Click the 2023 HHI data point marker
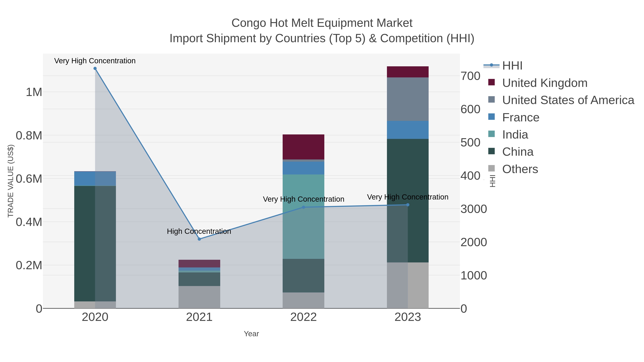The width and height of the screenshot is (644, 362). [x=408, y=205]
